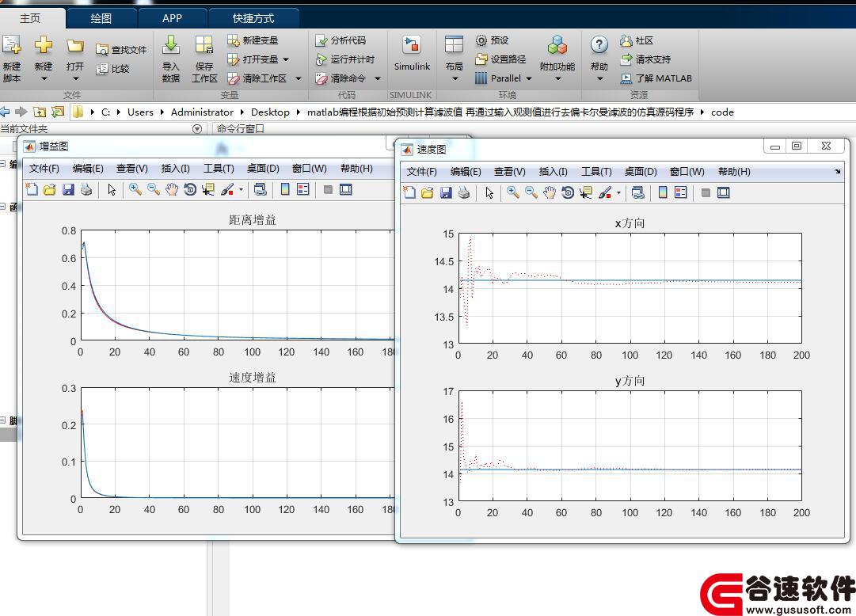
Task: Expand the 清除命令 dropdown arrow
Action: (377, 78)
